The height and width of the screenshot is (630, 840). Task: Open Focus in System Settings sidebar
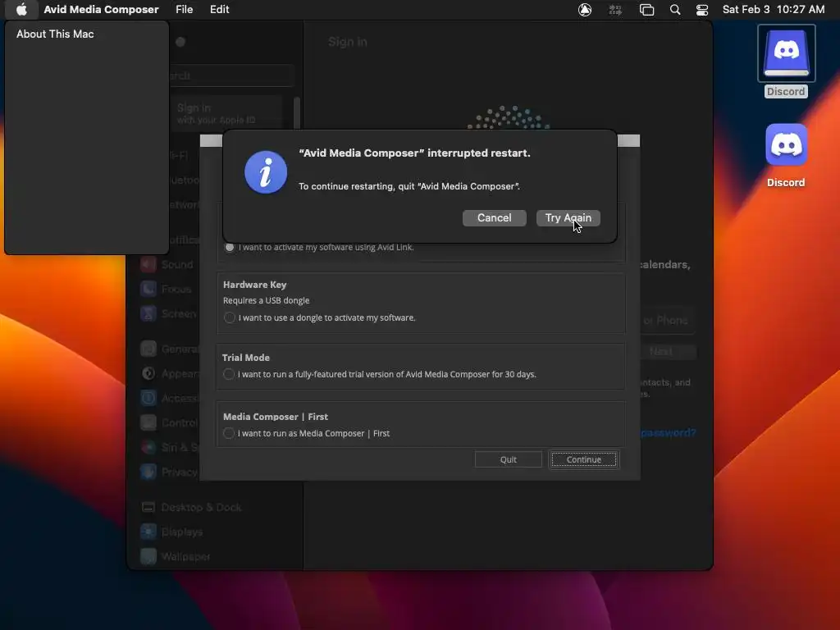(x=167, y=289)
